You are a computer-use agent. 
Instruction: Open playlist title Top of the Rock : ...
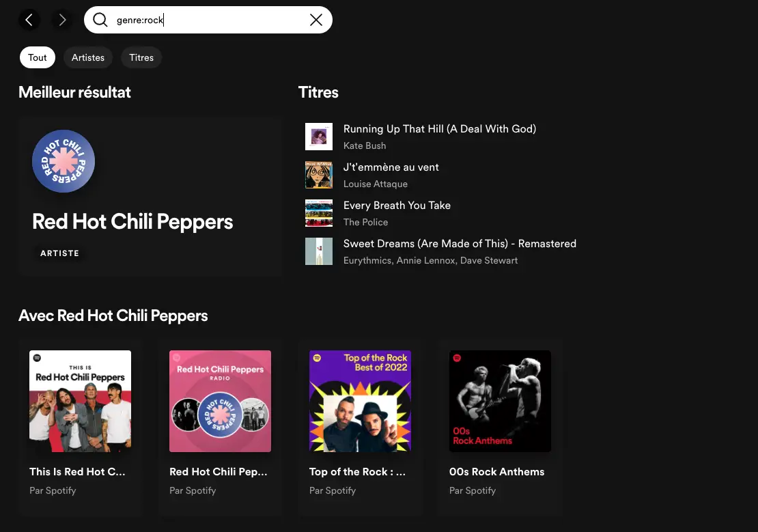click(x=357, y=471)
